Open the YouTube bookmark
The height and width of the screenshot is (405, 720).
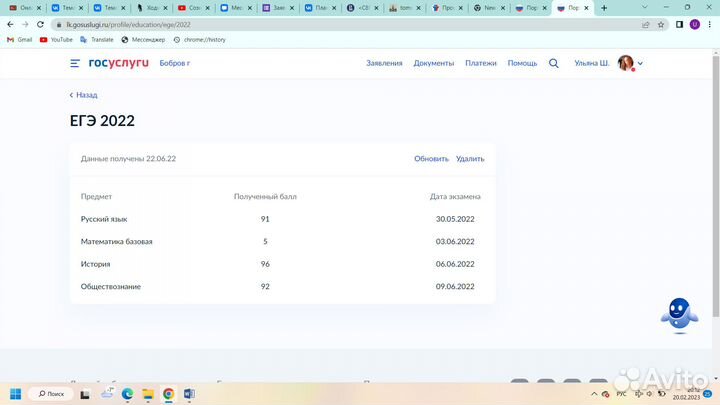pyautogui.click(x=56, y=40)
